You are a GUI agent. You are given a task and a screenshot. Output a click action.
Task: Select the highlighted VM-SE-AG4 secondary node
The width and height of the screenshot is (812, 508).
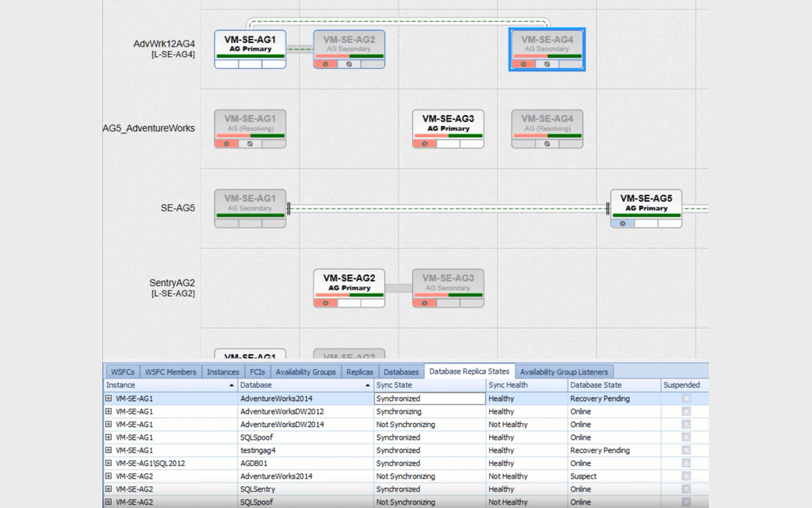coord(546,44)
